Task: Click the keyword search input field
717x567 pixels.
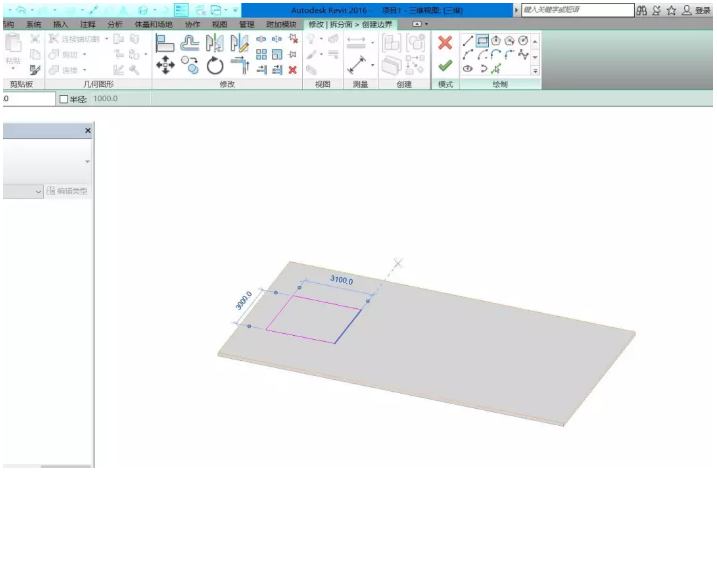Action: (575, 10)
